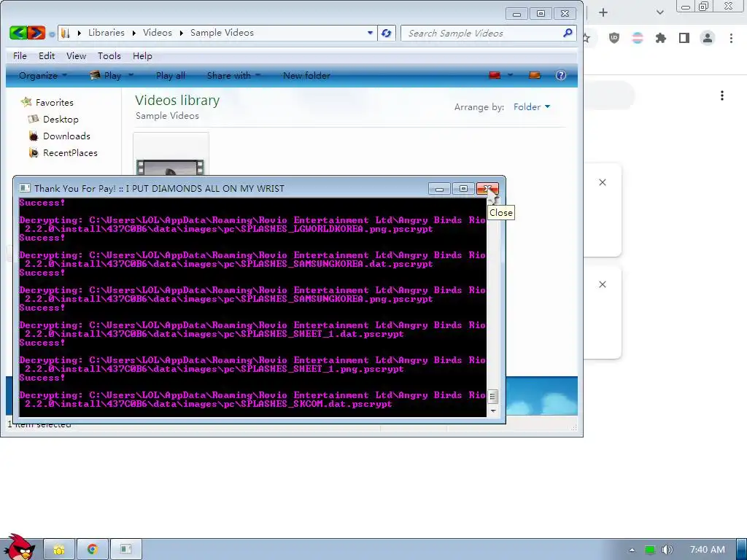Click the striped extension icon in Chrome toolbar

pos(638,38)
